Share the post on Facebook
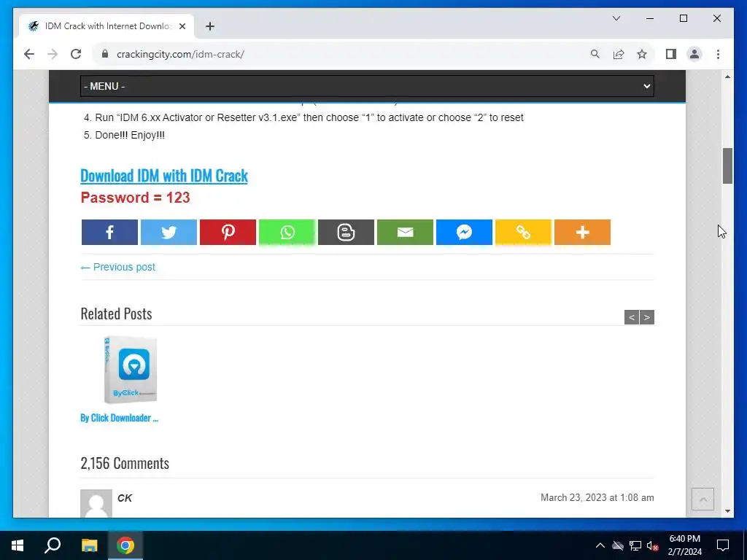Screen dimensions: 747x560 [x=109, y=232]
